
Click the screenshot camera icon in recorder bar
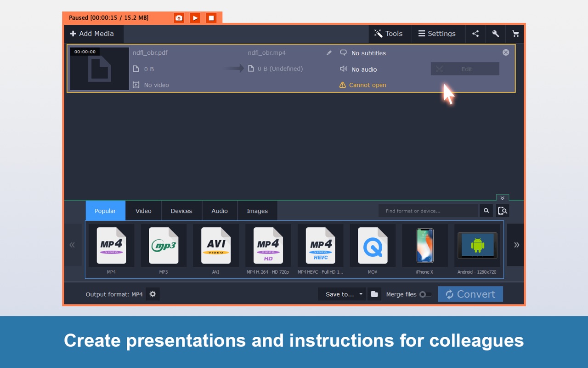[x=179, y=18]
